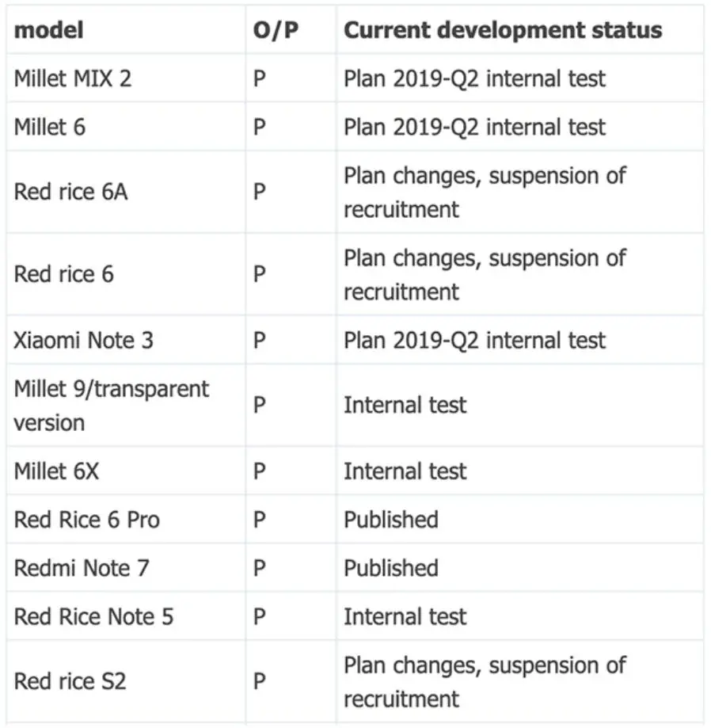The image size is (711, 728).
Task: Select the Millet 6X cell
Action: (x=126, y=471)
